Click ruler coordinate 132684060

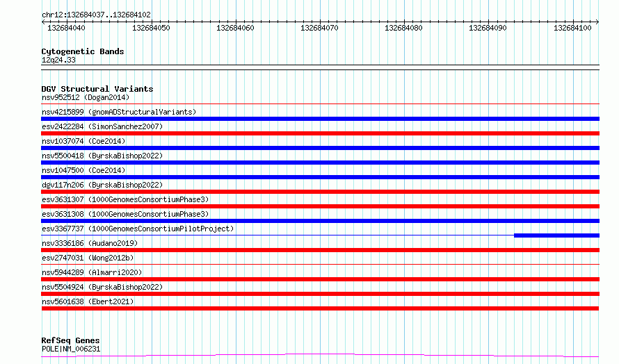235,28
